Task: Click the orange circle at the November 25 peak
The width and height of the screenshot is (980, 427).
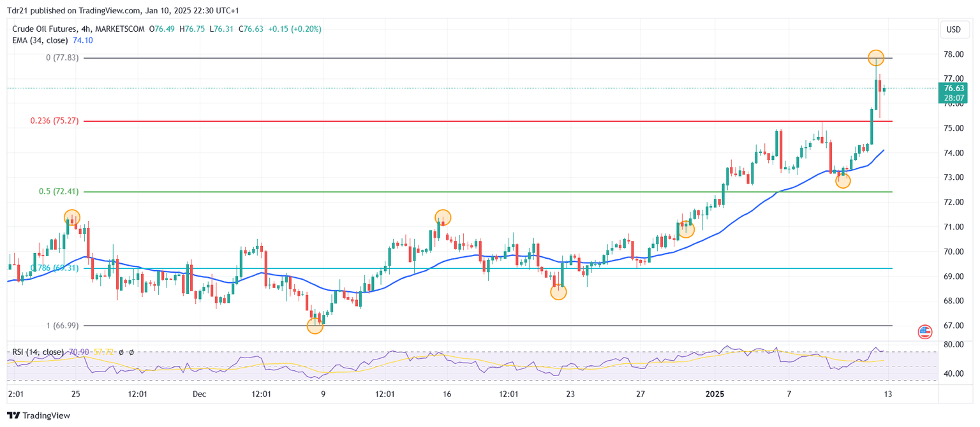Action: click(72, 217)
